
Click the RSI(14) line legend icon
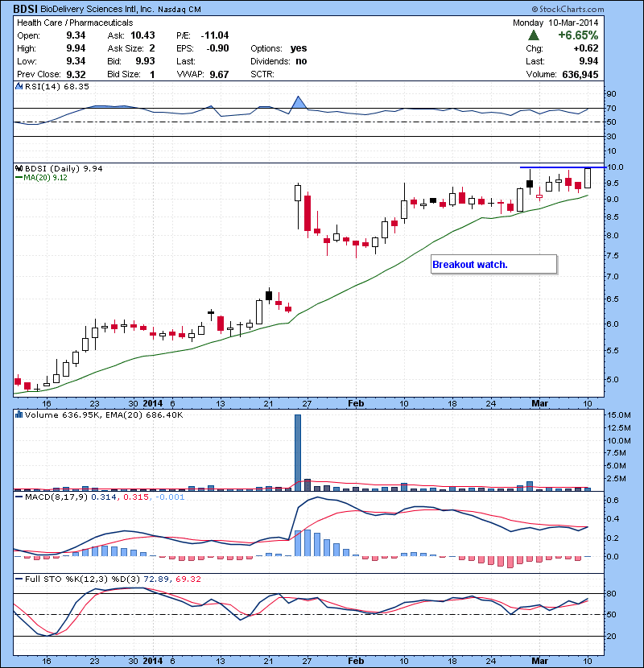click(x=19, y=87)
